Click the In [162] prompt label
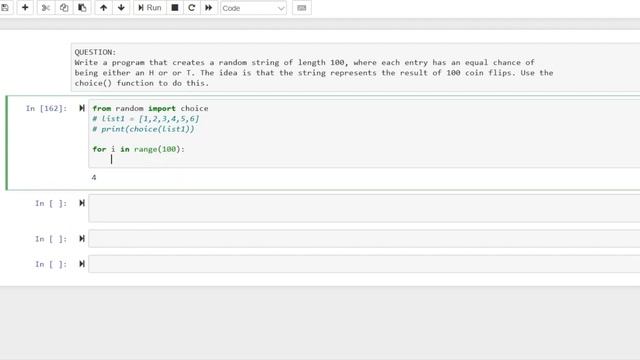 tap(46, 108)
